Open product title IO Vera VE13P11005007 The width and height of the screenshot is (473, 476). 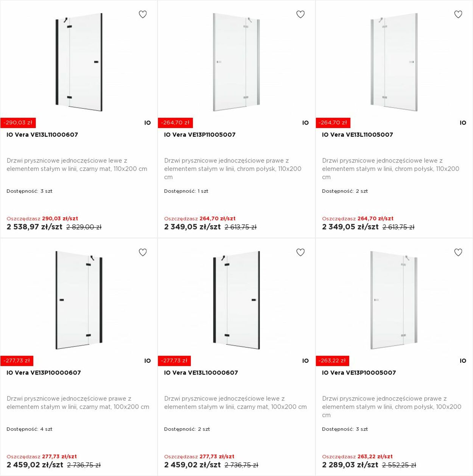pos(200,135)
